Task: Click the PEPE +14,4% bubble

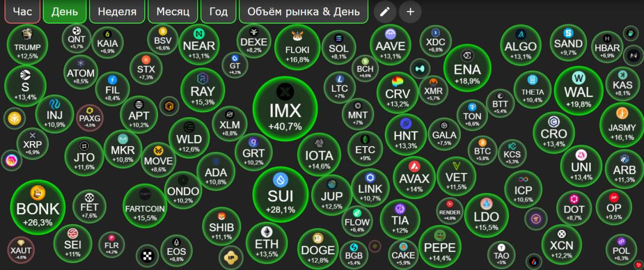Action: pyautogui.click(x=440, y=247)
